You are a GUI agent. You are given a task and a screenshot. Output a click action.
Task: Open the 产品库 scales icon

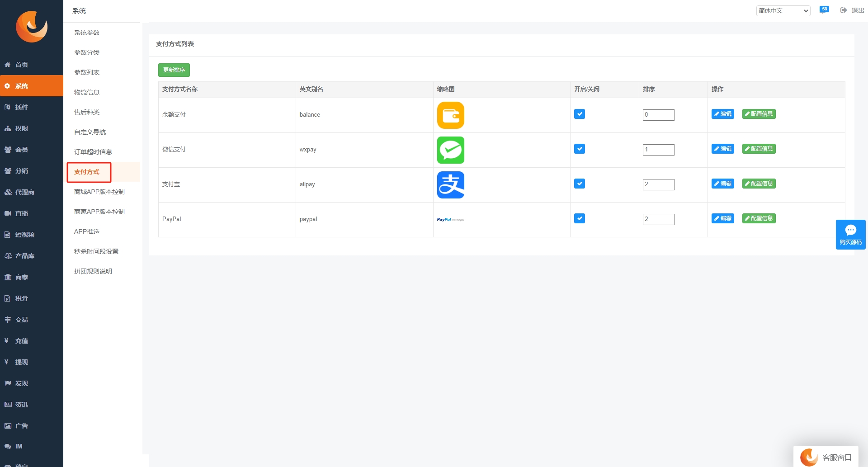pyautogui.click(x=8, y=256)
